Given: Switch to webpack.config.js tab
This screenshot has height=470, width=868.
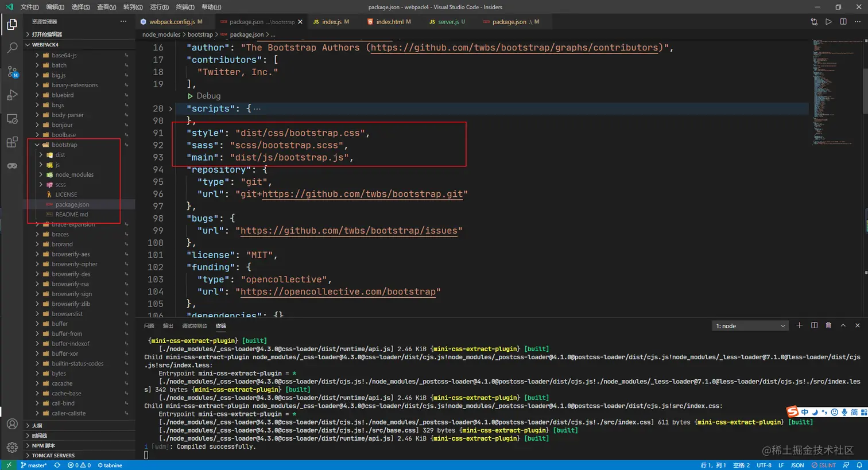Looking at the screenshot, I should click(x=175, y=22).
